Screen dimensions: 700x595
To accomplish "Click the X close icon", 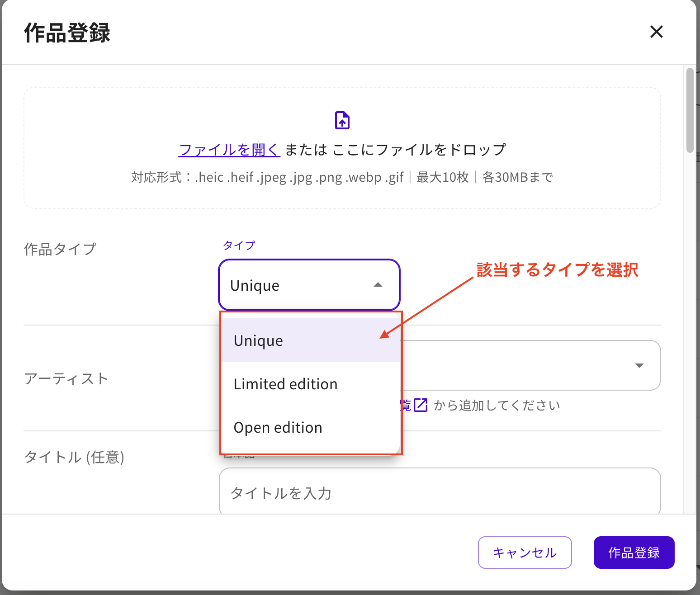I will point(656,32).
